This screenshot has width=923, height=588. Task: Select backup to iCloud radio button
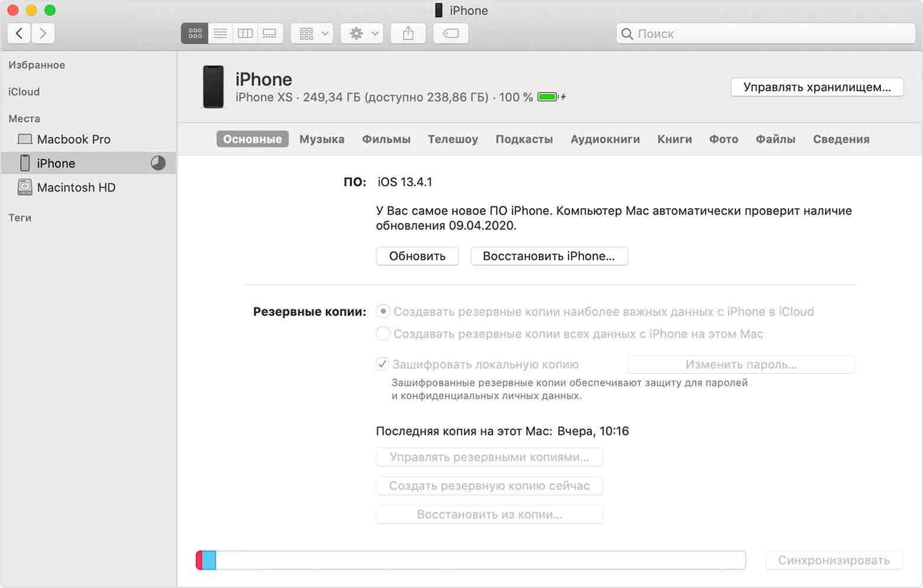(x=383, y=311)
